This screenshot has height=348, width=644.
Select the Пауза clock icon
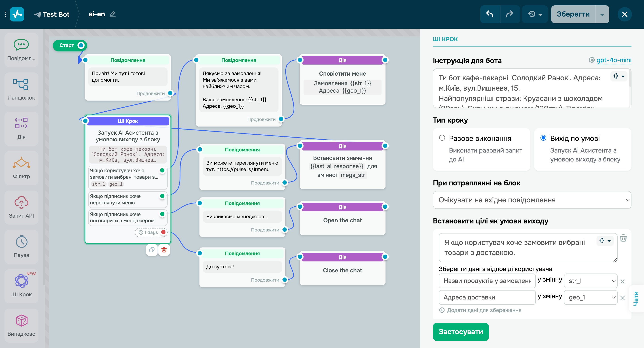click(x=21, y=242)
